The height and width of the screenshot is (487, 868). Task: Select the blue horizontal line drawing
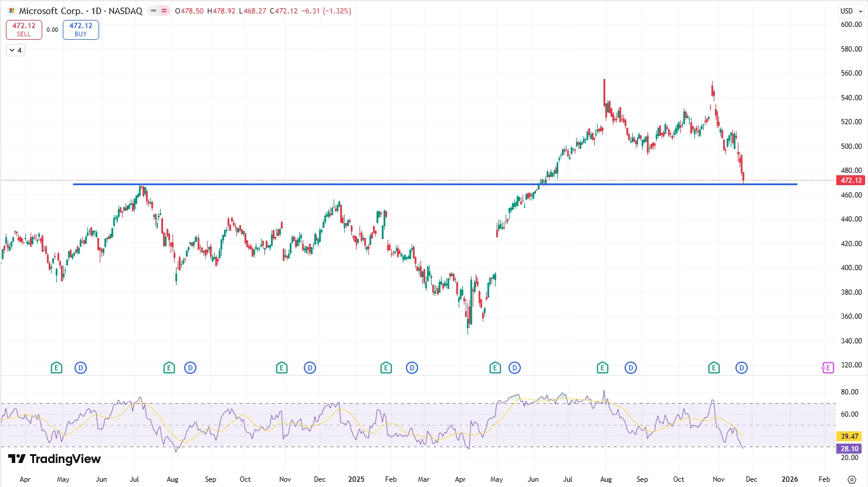[x=435, y=185]
